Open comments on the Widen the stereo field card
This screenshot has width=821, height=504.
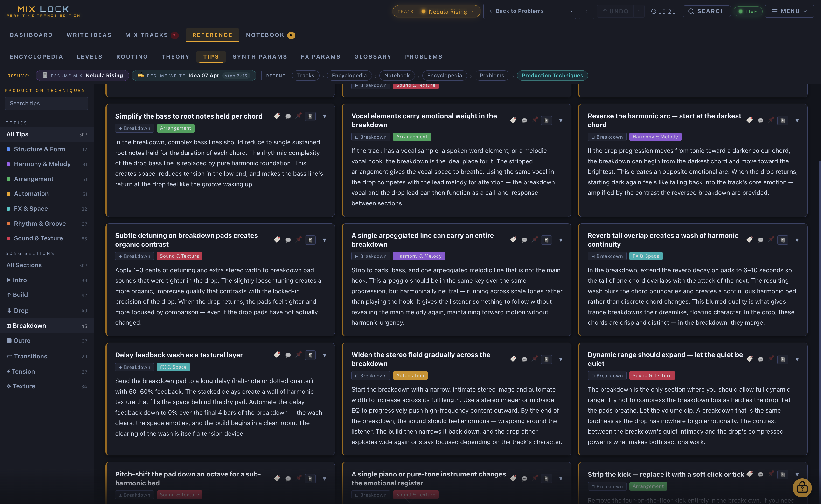tap(524, 359)
